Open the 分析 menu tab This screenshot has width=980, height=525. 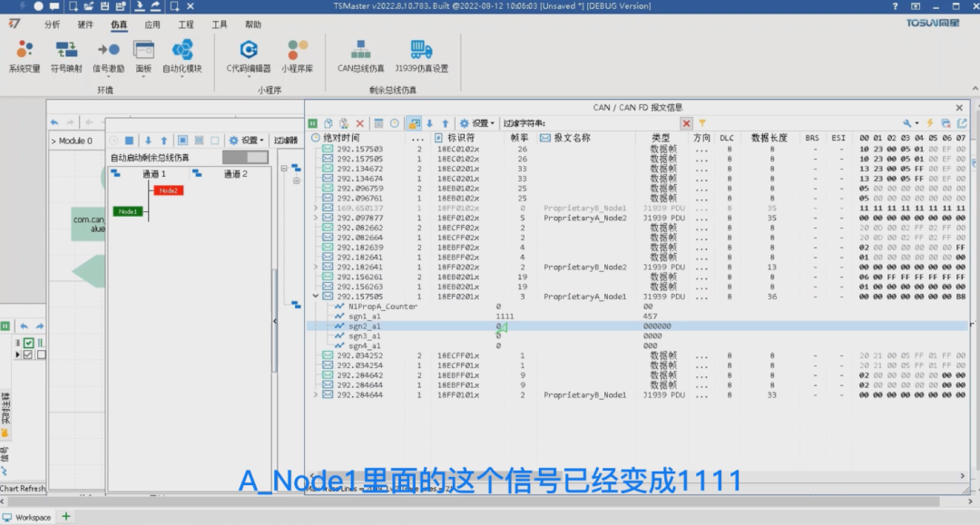tap(53, 24)
